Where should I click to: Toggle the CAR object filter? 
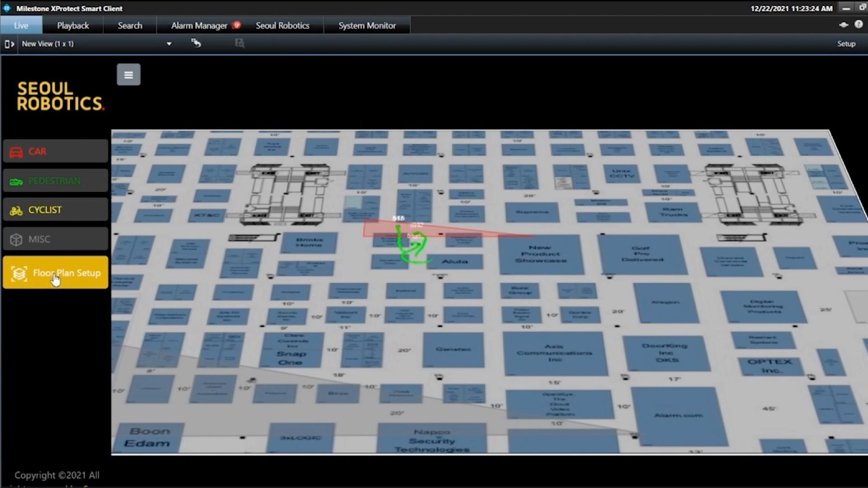pyautogui.click(x=56, y=151)
